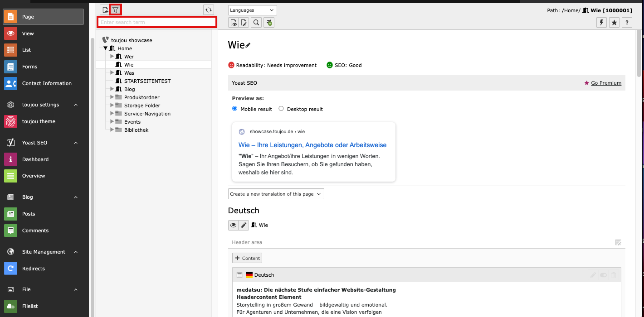This screenshot has height=317, width=644.
Task: Open help via the question mark icon
Action: 627,22
